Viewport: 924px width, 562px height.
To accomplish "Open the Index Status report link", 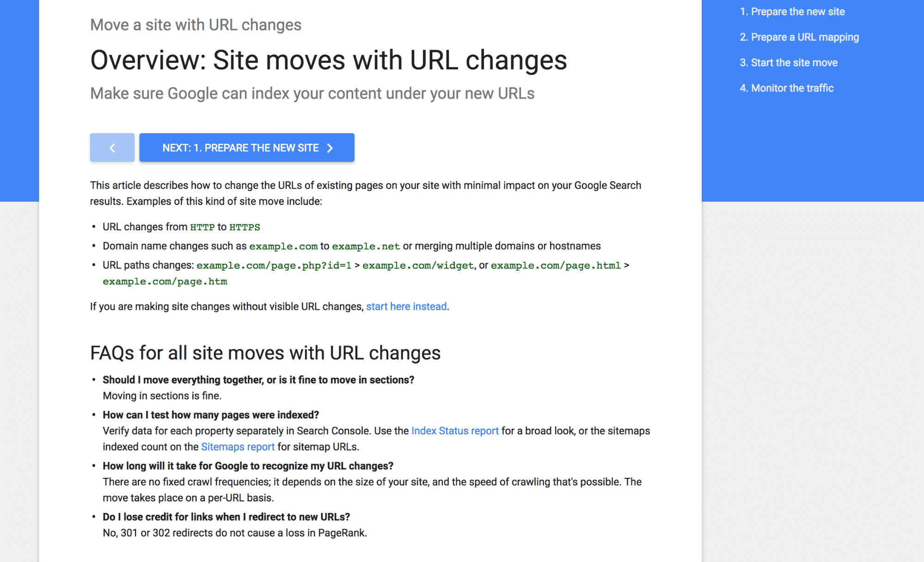I will (455, 431).
